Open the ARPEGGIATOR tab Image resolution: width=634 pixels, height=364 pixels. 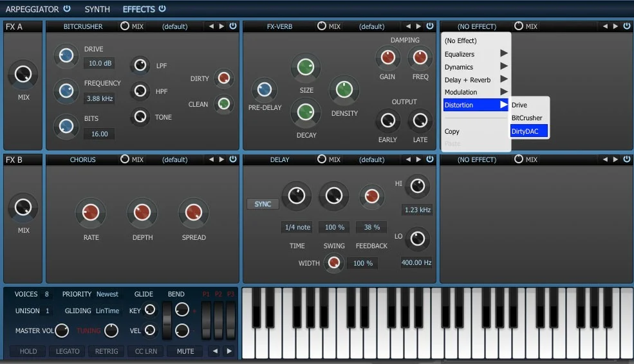pos(32,9)
